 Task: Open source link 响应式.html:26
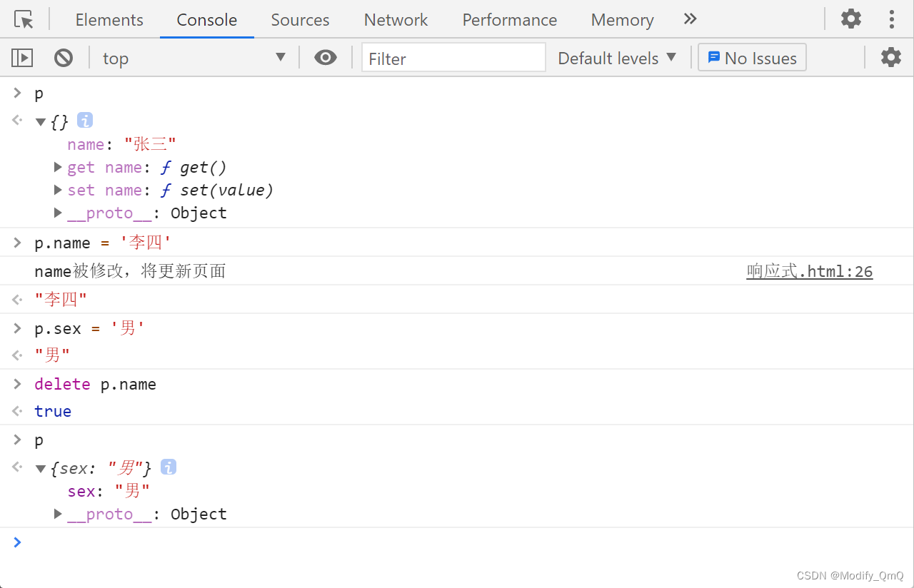(x=810, y=271)
